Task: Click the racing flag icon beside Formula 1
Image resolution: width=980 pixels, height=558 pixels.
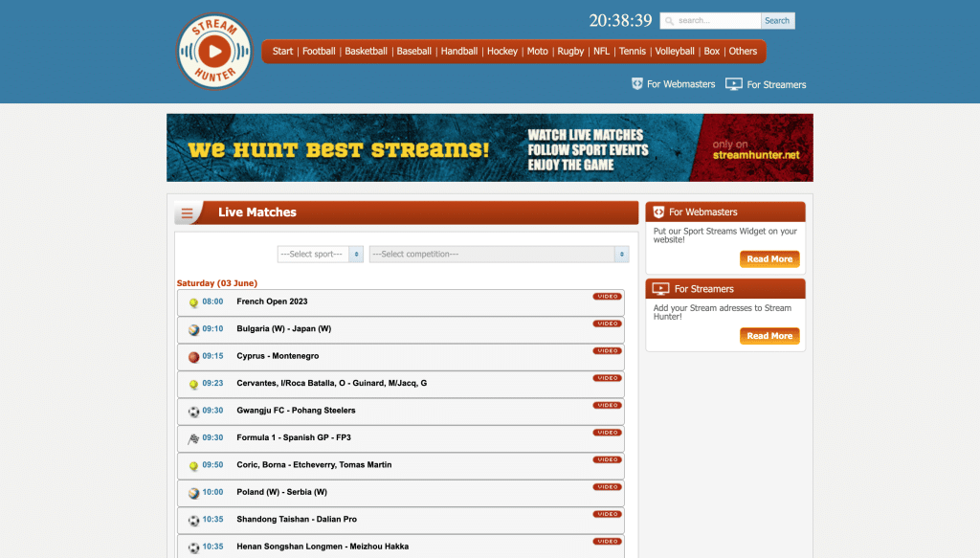Action: coord(193,438)
